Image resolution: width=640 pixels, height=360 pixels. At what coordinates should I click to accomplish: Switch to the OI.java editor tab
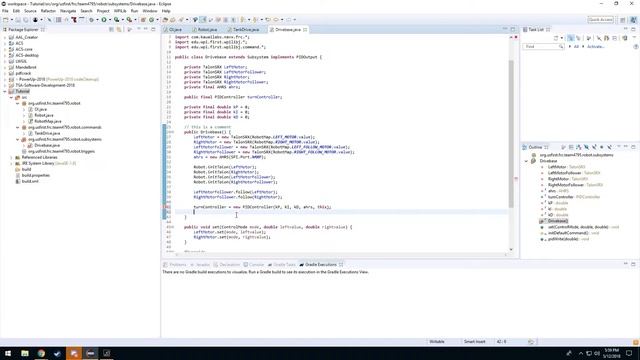(174, 29)
